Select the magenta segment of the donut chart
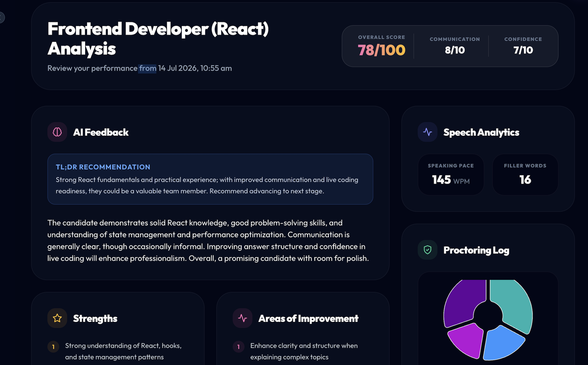Image resolution: width=588 pixels, height=365 pixels. coord(468,341)
